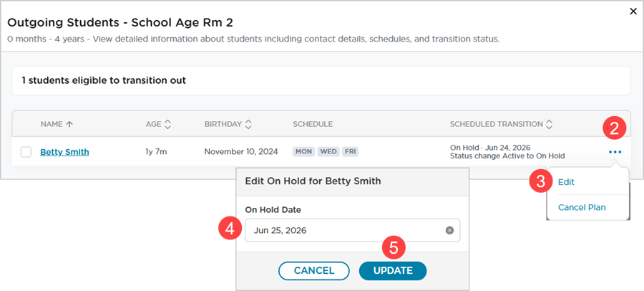Click the FRI schedule tag
The width and height of the screenshot is (644, 291).
351,152
